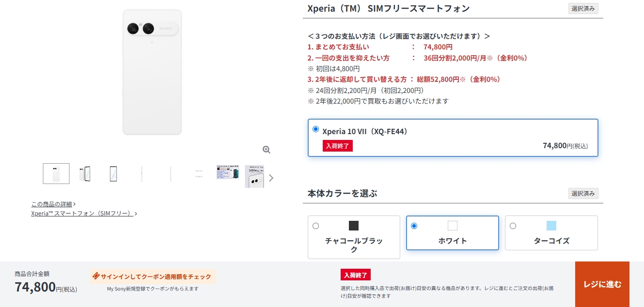Screen dimensions: 644x307
Task: Select Xperia 10 VII (XQ-FE44) radio button
Action: point(316,129)
